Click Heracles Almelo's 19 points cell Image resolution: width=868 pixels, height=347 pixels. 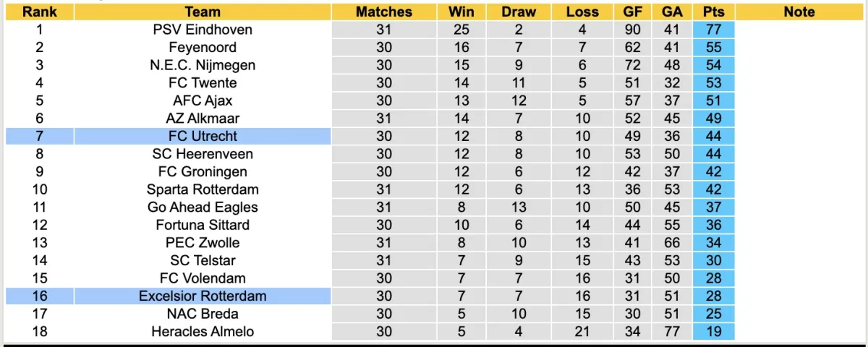(713, 331)
